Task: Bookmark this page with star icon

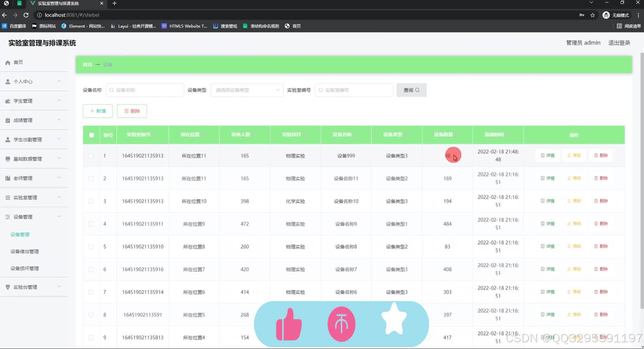Action: point(593,15)
